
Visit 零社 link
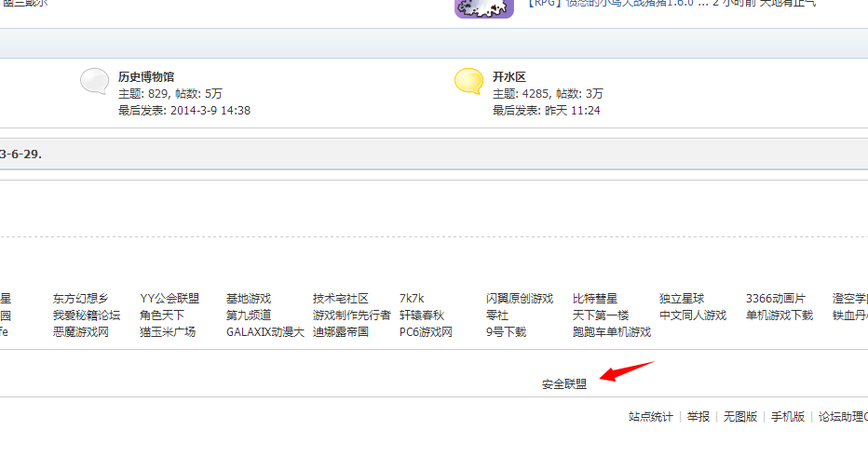(497, 316)
